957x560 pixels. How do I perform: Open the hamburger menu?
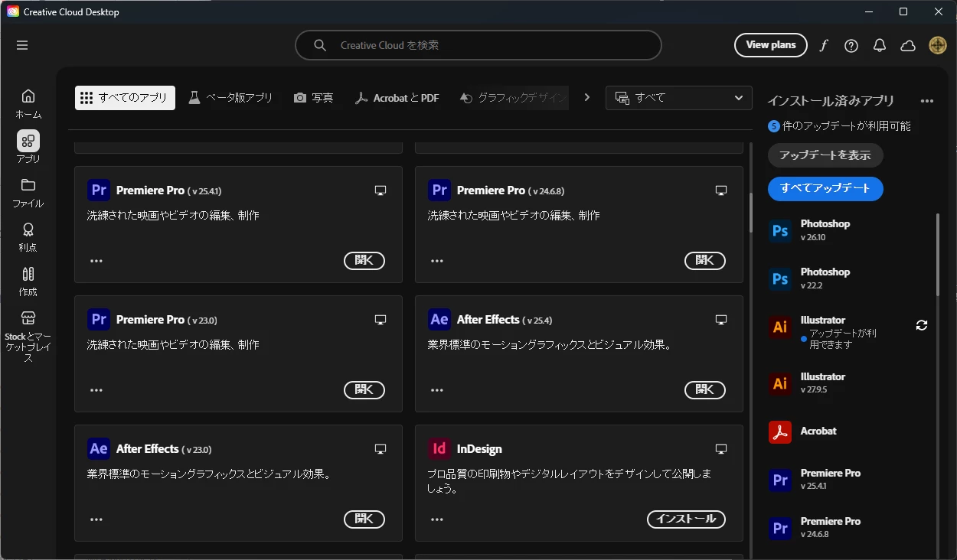[x=22, y=45]
